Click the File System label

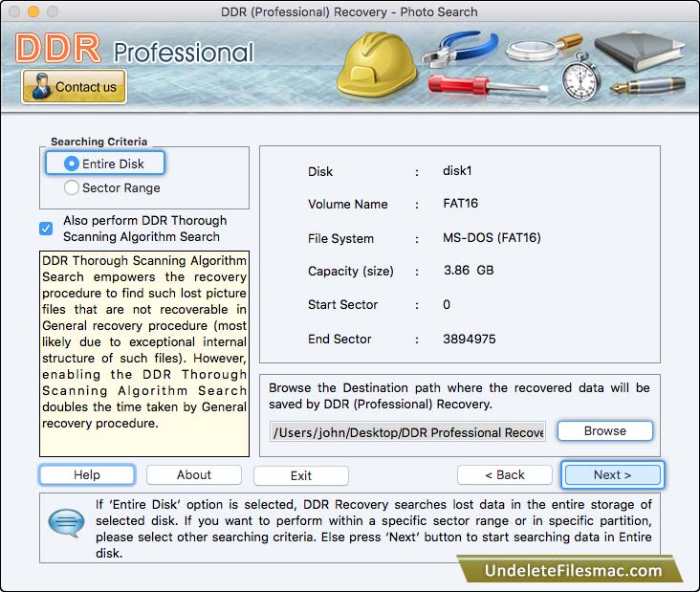(340, 238)
